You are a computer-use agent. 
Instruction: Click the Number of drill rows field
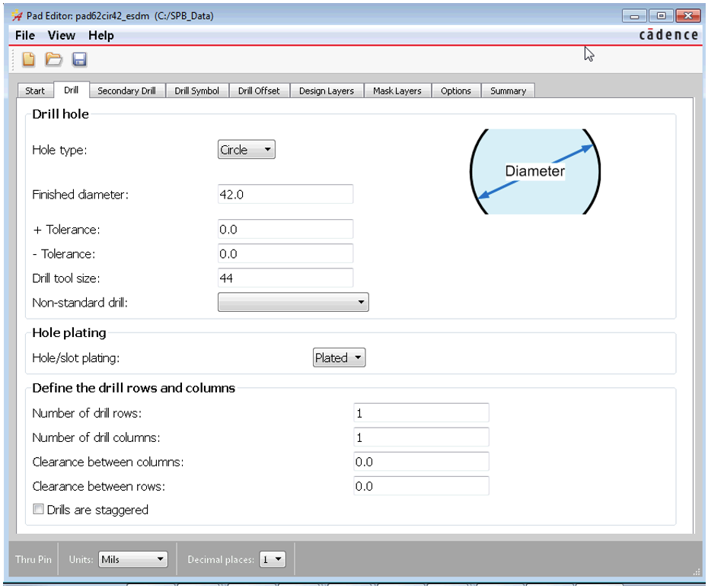tap(421, 413)
